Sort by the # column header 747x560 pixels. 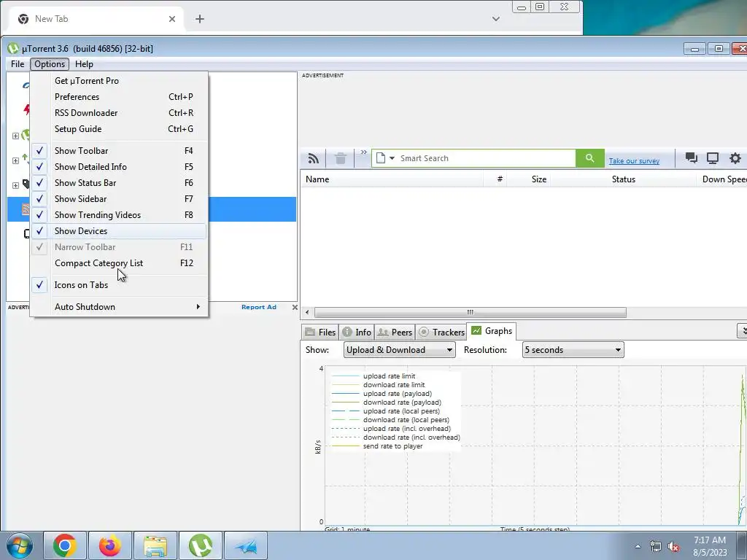coord(495,179)
